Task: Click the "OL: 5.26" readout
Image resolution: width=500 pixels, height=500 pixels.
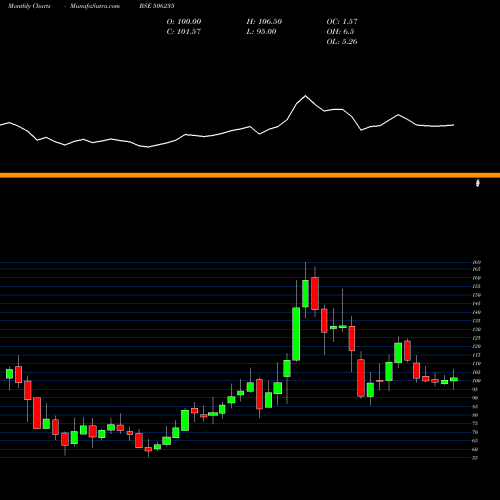Action: (x=342, y=42)
